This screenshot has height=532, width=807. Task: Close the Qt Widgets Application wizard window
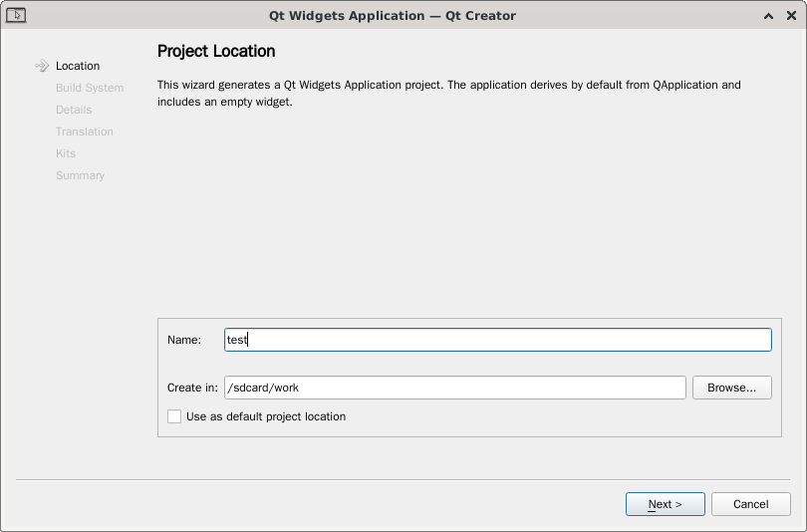789,16
